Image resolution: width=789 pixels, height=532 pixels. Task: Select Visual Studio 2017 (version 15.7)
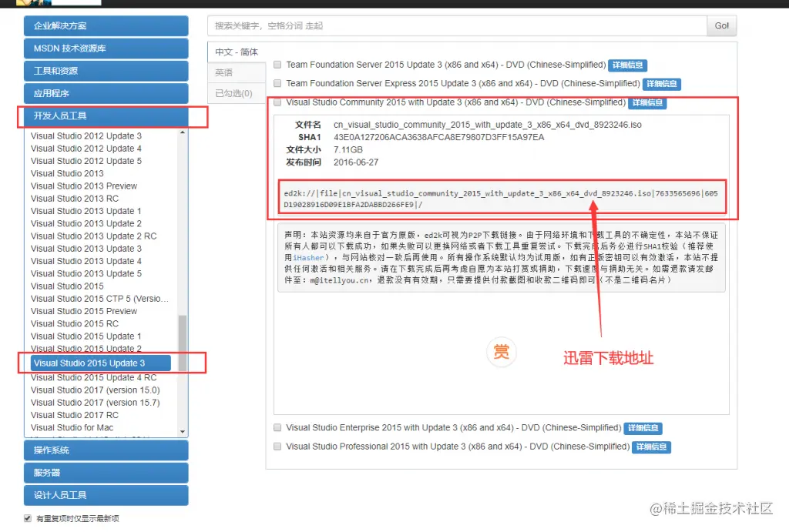(95, 403)
